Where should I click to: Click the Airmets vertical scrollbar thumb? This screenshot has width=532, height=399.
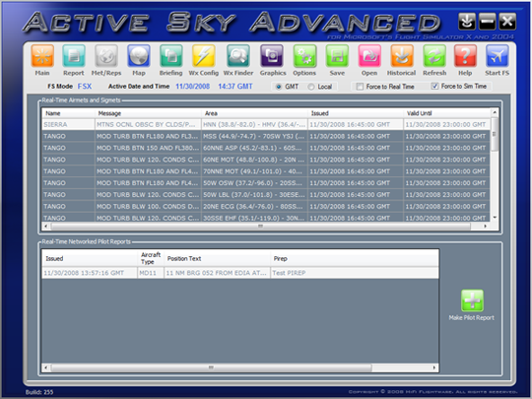[x=495, y=134]
